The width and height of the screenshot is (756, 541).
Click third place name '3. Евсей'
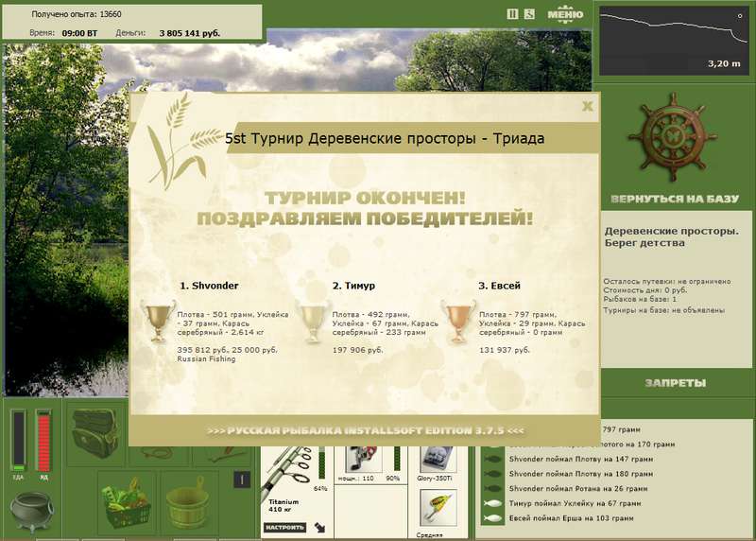click(x=499, y=286)
